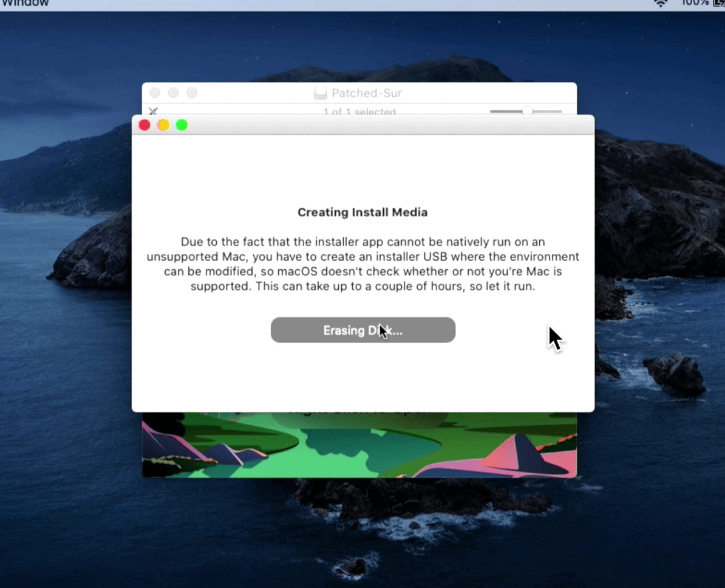The height and width of the screenshot is (588, 725).
Task: Click the crossed-out pencil read-only icon
Action: pyautogui.click(x=153, y=111)
